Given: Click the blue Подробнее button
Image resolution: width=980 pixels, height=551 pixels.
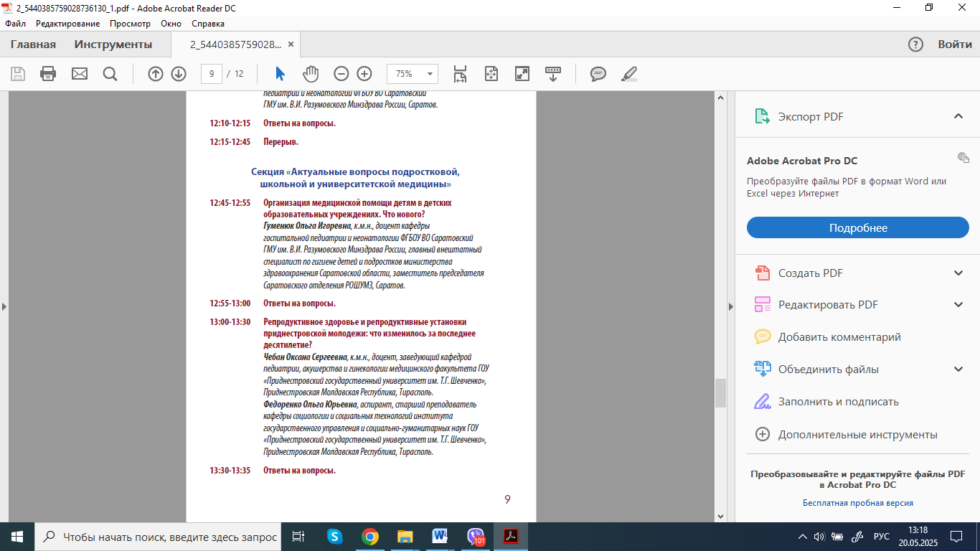Looking at the screenshot, I should pyautogui.click(x=858, y=227).
